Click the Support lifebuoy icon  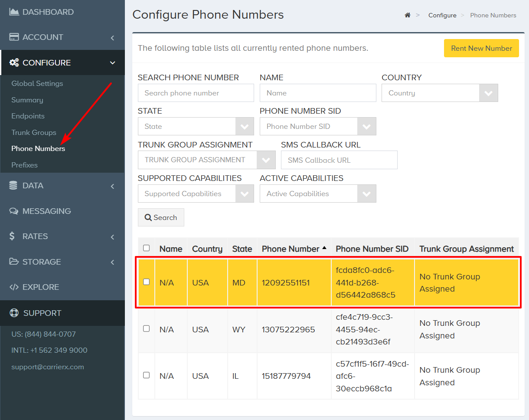coord(14,313)
